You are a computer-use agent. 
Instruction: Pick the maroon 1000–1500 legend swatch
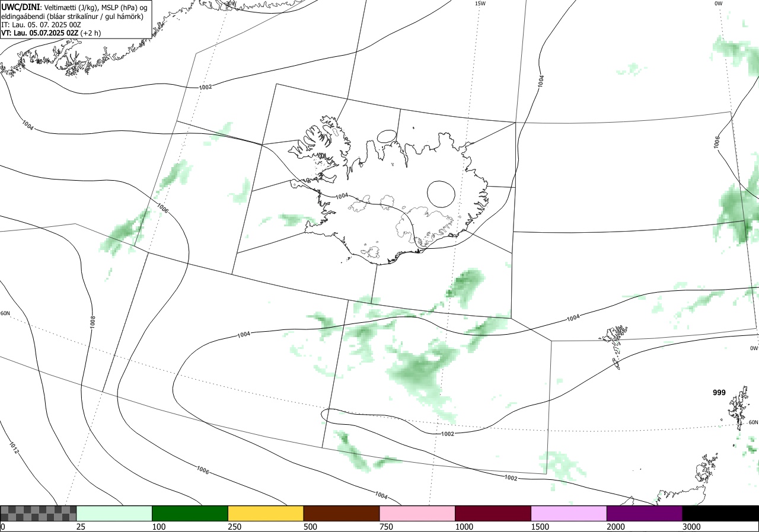pos(493,513)
